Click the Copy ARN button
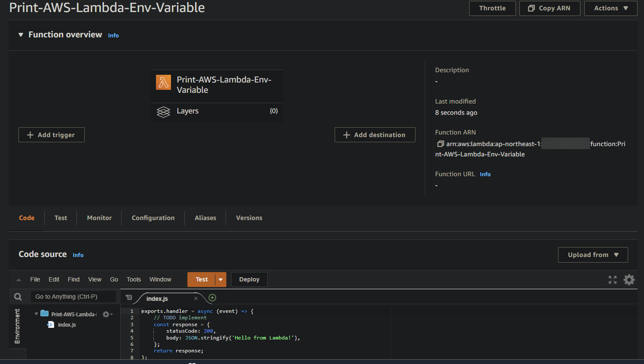Screen dimensions: 644x364 (549, 8)
